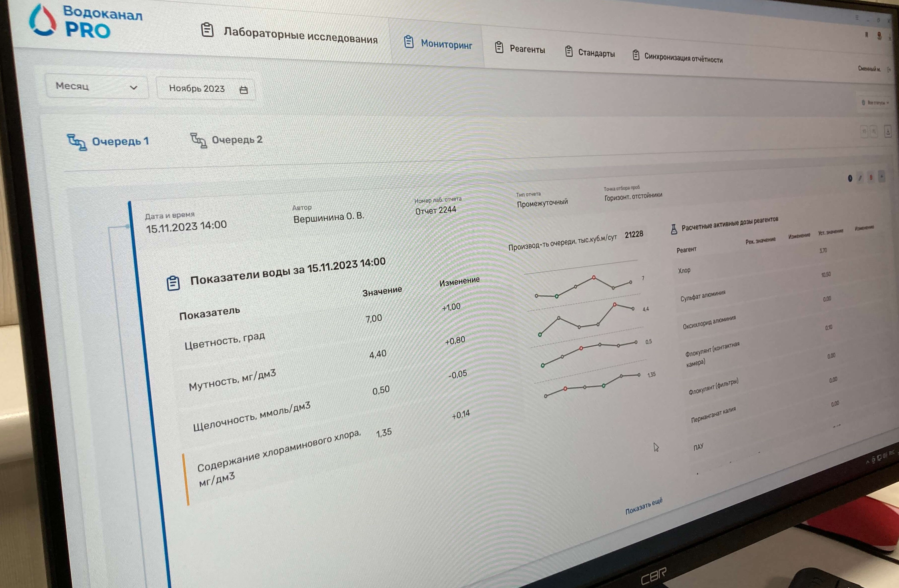The height and width of the screenshot is (588, 899).
Task: Click the red point on the Цветность sparkline
Action: point(594,278)
